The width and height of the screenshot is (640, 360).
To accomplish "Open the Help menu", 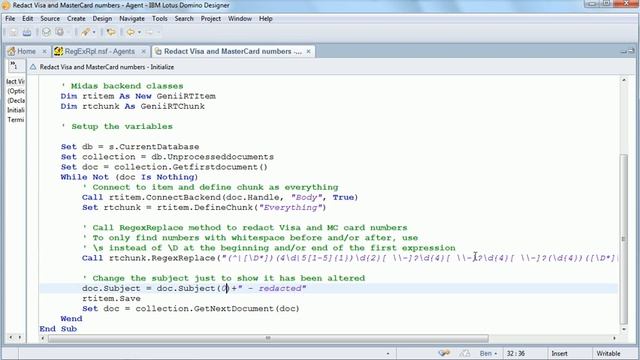I will 266,19.
